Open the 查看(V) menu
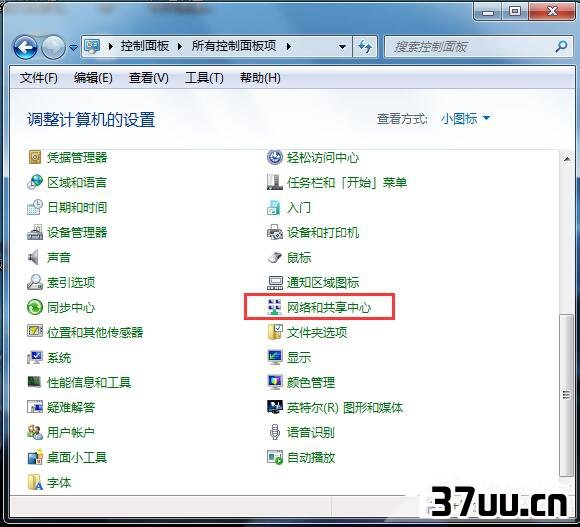The width and height of the screenshot is (580, 527). (x=149, y=78)
